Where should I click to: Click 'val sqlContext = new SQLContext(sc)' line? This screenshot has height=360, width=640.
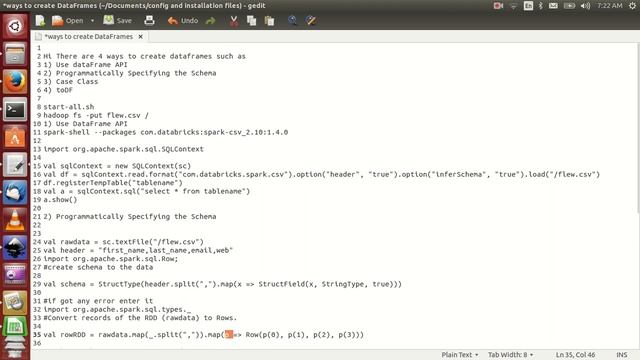[x=117, y=166]
